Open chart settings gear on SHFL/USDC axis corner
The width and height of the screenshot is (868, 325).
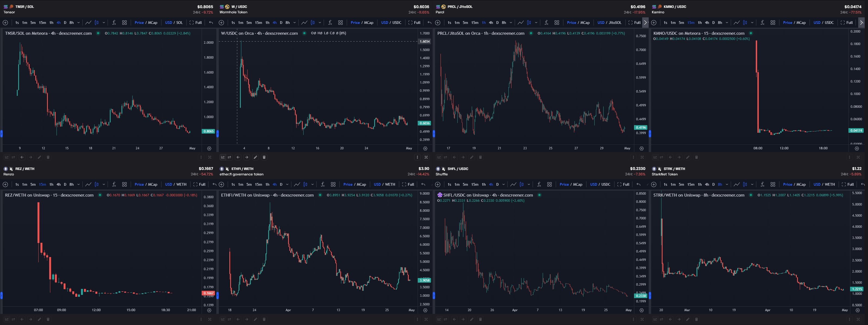tap(642, 311)
